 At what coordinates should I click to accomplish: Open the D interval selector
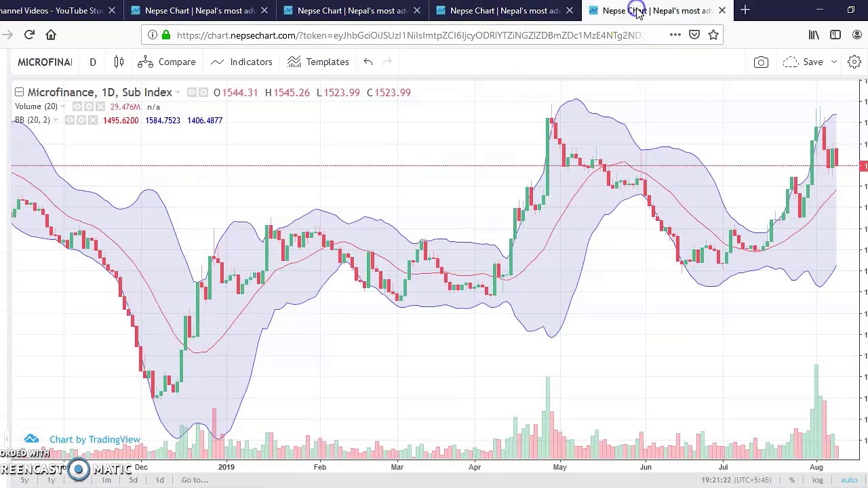[x=93, y=62]
